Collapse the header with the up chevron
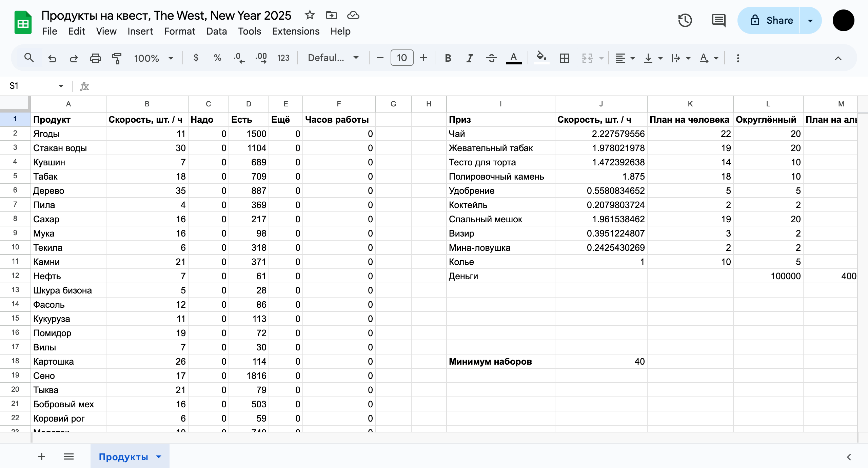868x468 pixels. [x=838, y=58]
